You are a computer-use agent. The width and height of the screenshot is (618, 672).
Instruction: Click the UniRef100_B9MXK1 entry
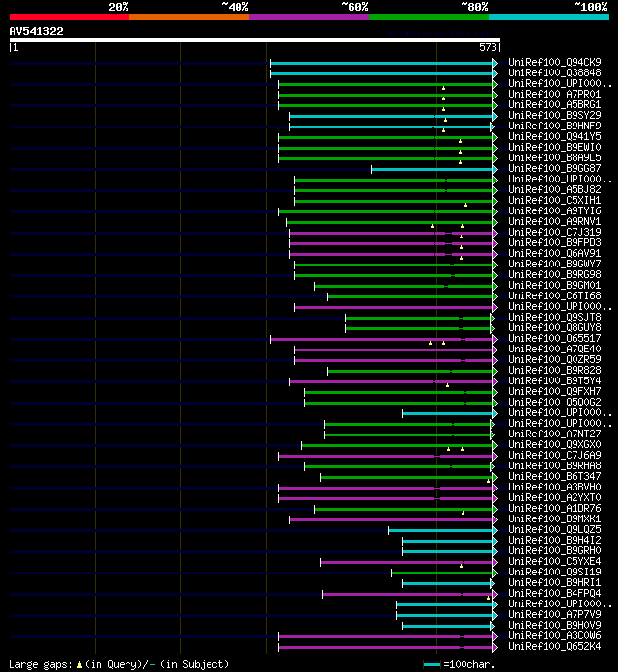tap(554, 519)
